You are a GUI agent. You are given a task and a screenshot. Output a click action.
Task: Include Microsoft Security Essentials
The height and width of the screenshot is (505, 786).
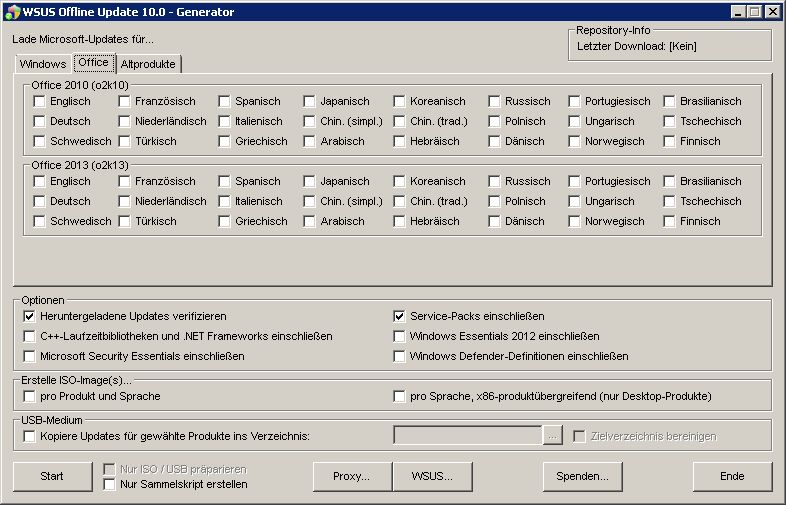29,357
